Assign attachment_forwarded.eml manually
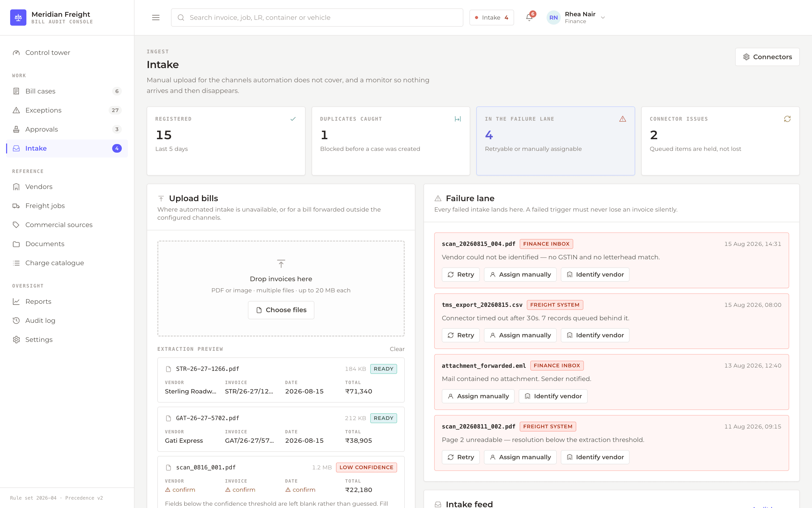The width and height of the screenshot is (812, 508). click(478, 396)
